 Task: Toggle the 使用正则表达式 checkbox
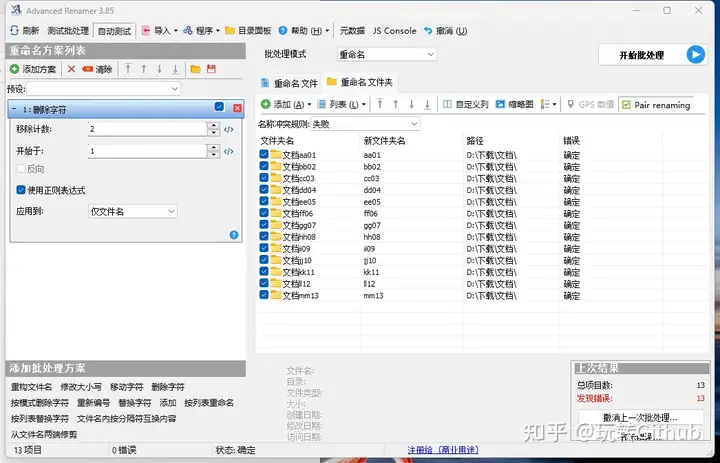click(21, 190)
